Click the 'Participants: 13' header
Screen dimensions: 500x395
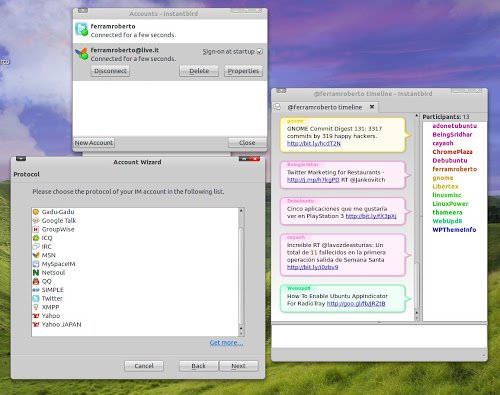[x=446, y=117]
